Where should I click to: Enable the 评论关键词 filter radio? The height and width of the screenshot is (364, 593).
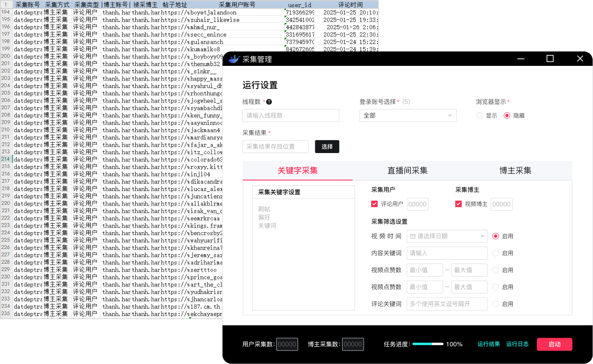tap(495, 304)
